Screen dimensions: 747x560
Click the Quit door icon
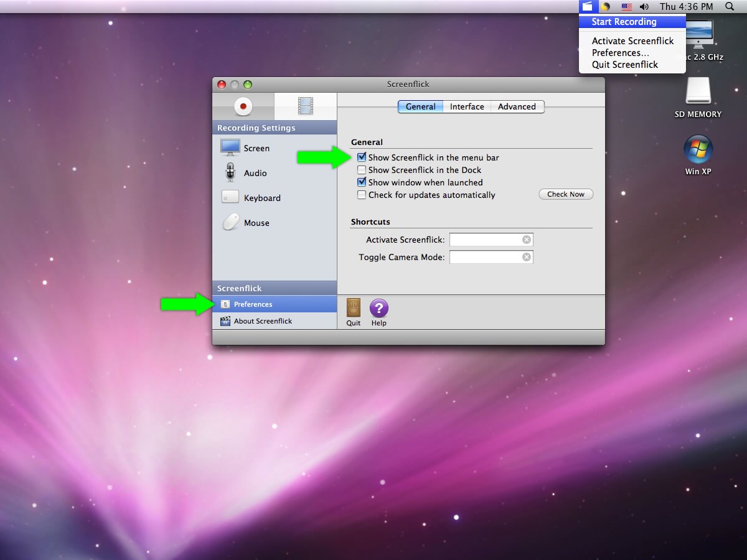click(354, 308)
